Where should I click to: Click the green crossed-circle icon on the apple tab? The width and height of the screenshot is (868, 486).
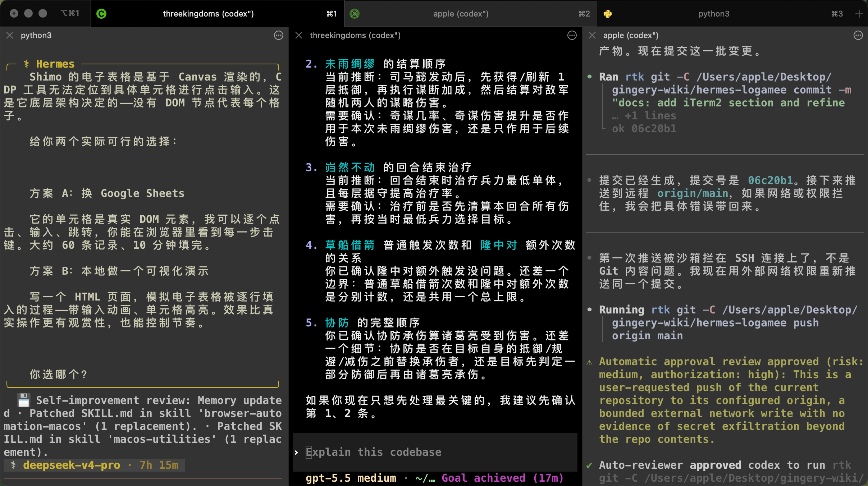[355, 14]
